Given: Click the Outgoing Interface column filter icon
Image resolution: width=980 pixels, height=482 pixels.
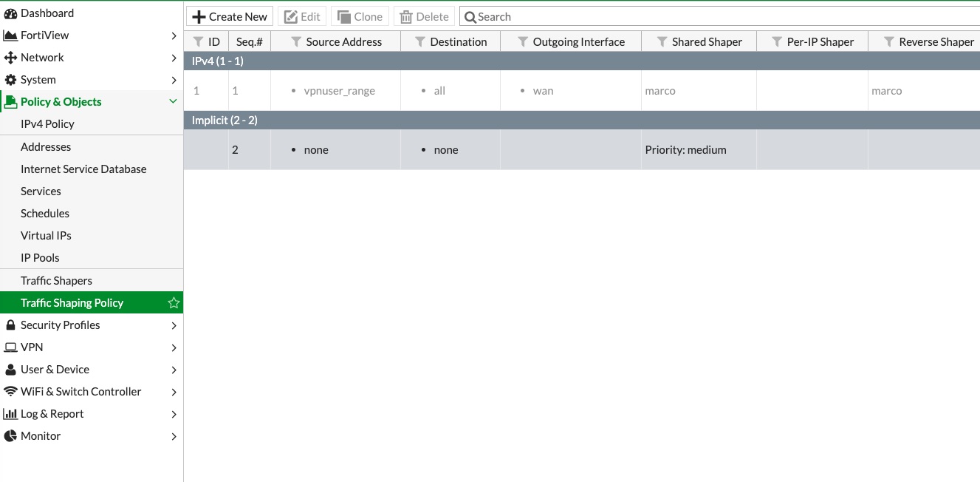Looking at the screenshot, I should tap(523, 42).
